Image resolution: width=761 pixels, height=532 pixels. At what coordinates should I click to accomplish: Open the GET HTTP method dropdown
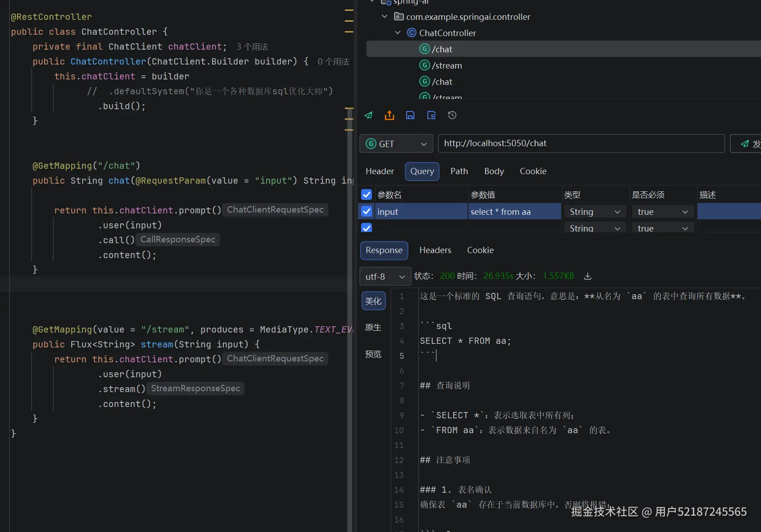396,144
